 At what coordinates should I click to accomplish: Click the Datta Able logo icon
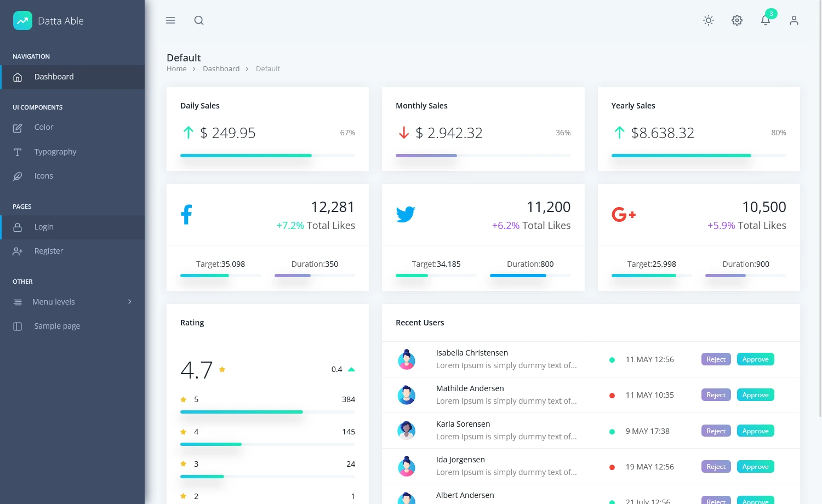coord(22,20)
